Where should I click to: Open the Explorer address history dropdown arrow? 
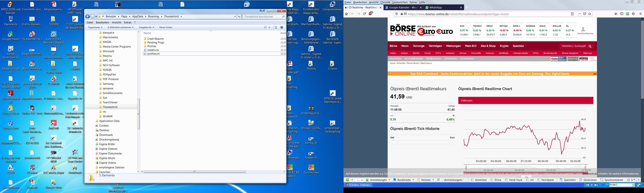pyautogui.click(x=235, y=16)
